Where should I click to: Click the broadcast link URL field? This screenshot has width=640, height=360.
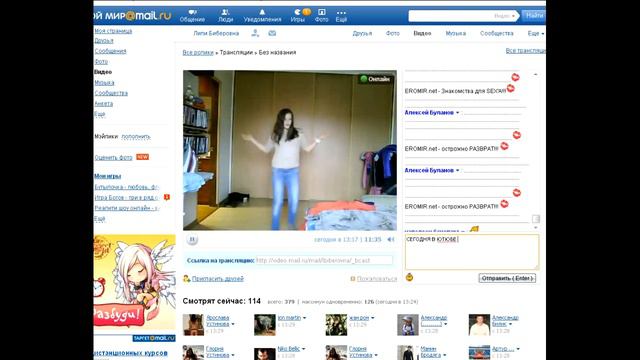click(x=324, y=260)
